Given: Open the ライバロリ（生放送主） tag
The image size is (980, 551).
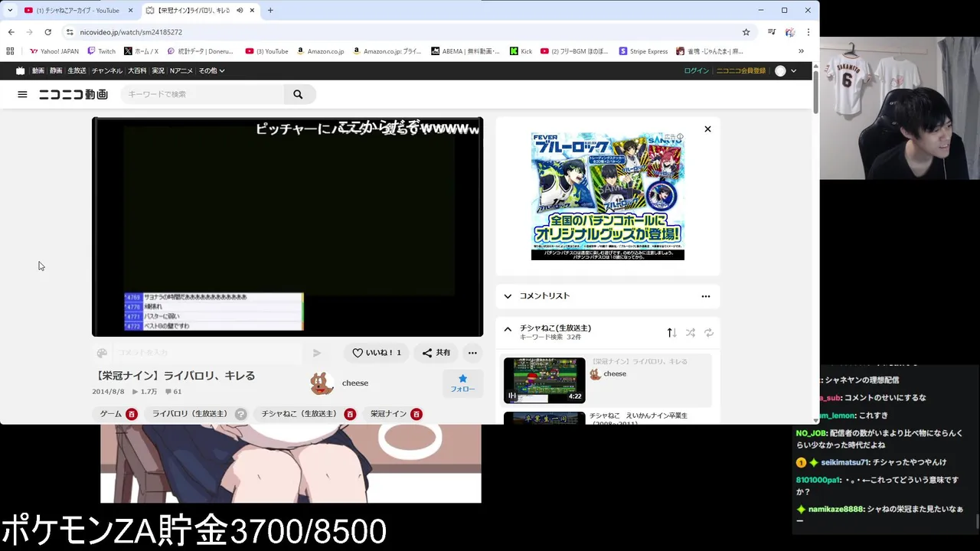Looking at the screenshot, I should 189,414.
